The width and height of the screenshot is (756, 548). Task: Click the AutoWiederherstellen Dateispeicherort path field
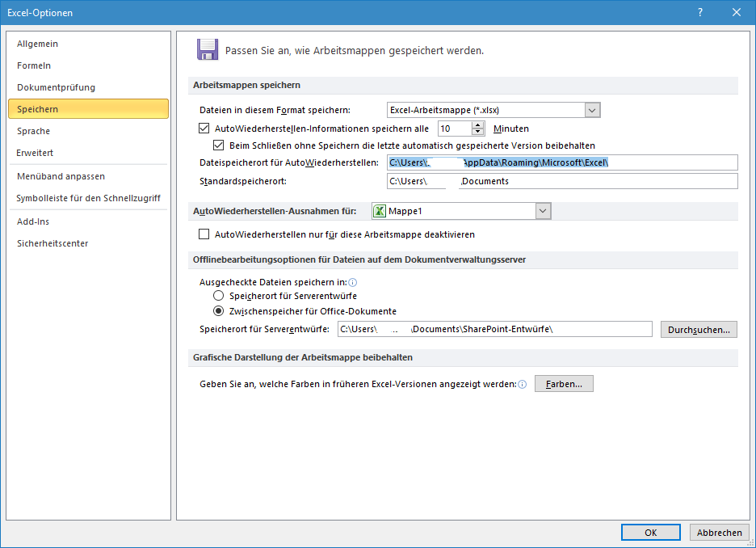coord(562,162)
